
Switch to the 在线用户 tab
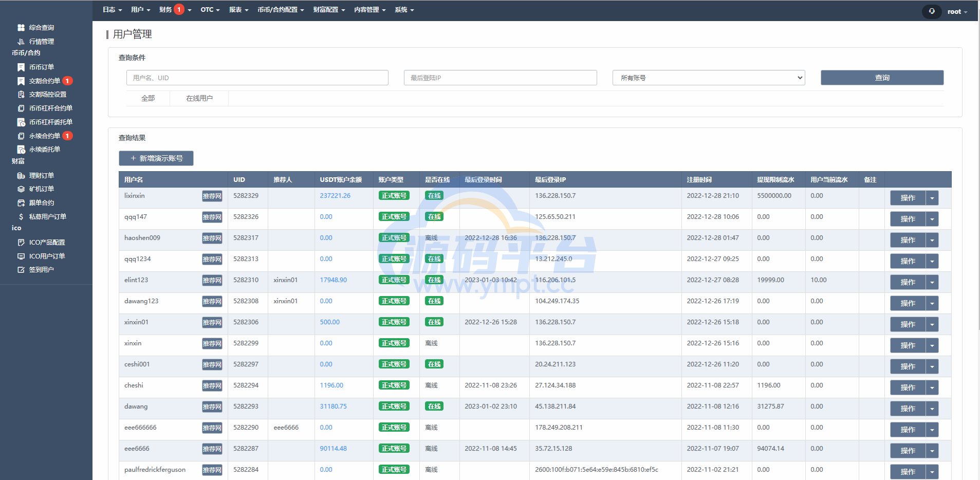pos(199,98)
